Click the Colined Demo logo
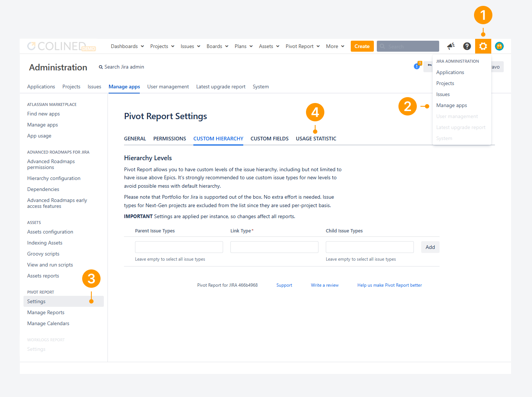The width and height of the screenshot is (532, 397). 62,46
